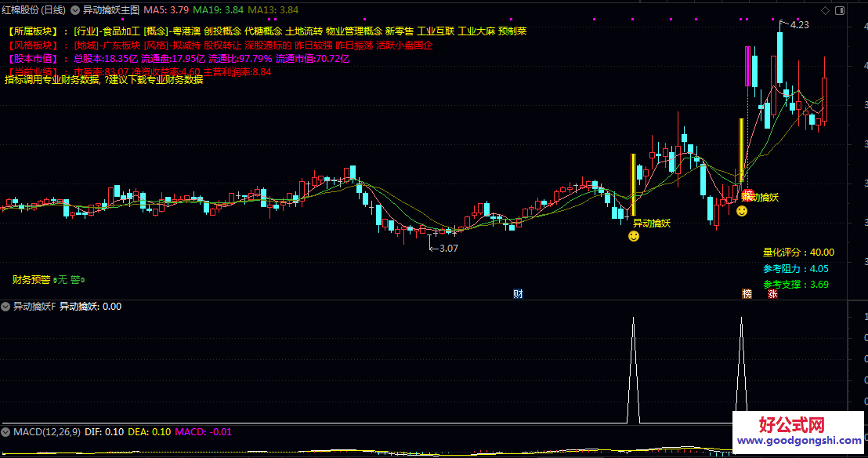Screen dimensions: 868x458
Task: Click the MACD(12,26,9) indicator label
Action: (46, 432)
